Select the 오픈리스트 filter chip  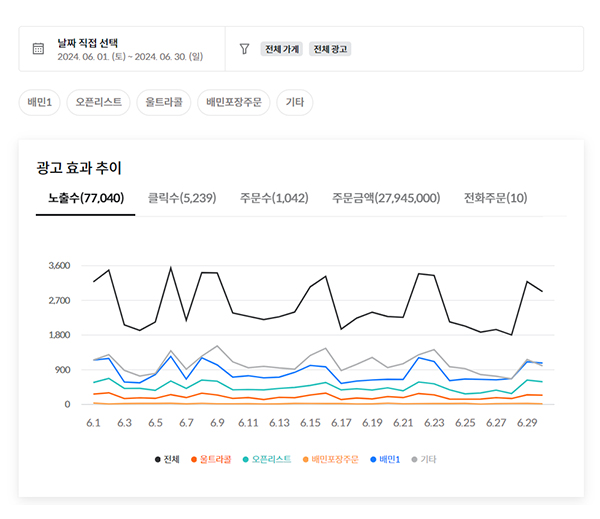pos(99,102)
